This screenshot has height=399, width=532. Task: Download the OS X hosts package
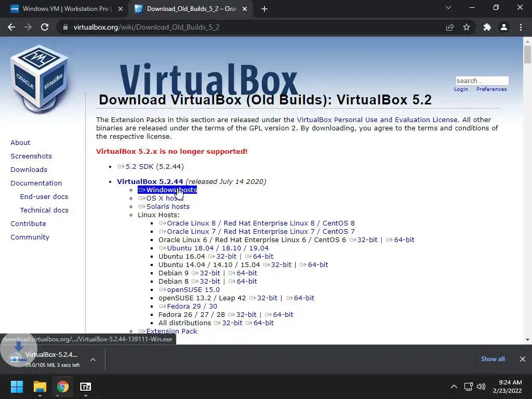tap(161, 198)
